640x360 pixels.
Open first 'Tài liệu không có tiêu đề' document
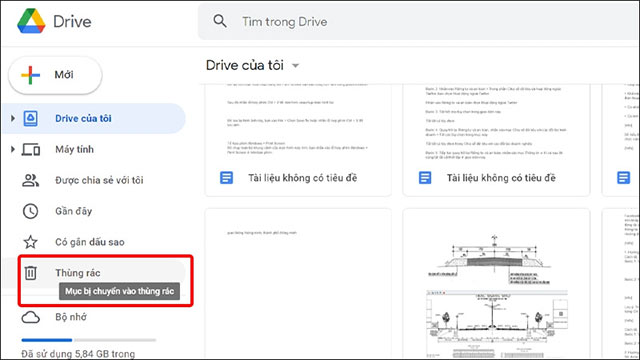coord(298,140)
